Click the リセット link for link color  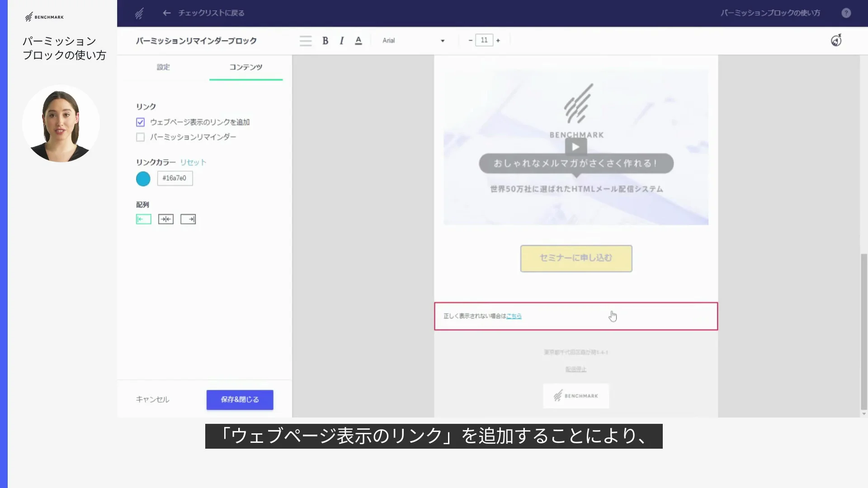click(193, 162)
